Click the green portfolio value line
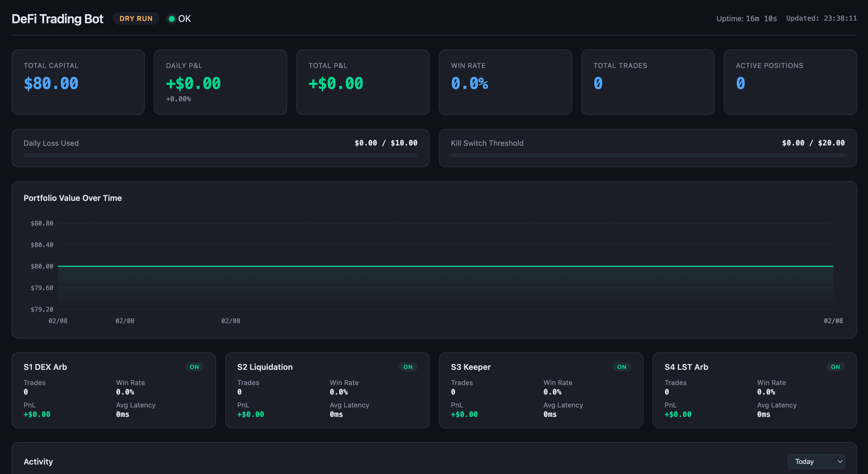The width and height of the screenshot is (868, 474). coord(445,266)
